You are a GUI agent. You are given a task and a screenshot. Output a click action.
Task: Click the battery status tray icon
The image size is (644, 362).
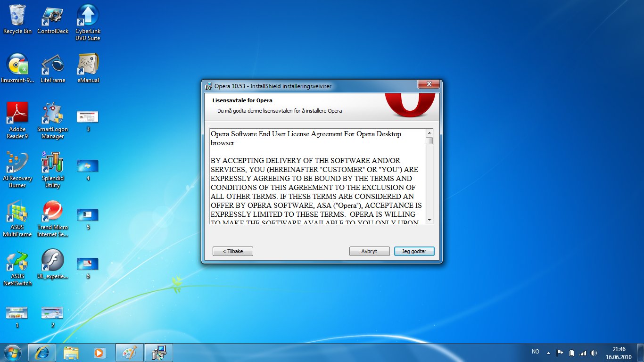click(571, 353)
